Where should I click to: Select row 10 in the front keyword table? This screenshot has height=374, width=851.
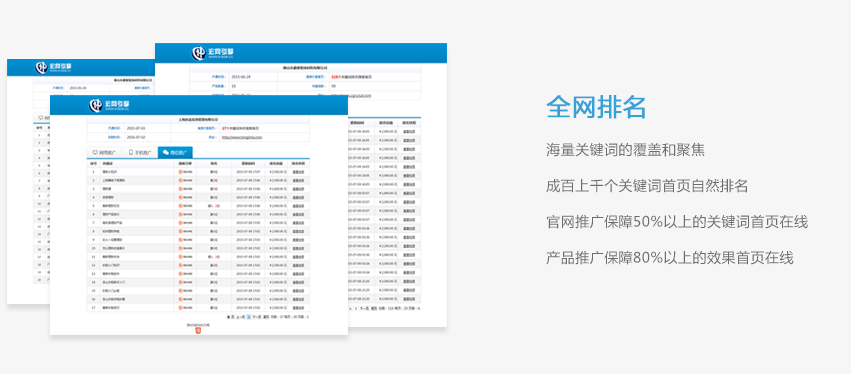(198, 248)
